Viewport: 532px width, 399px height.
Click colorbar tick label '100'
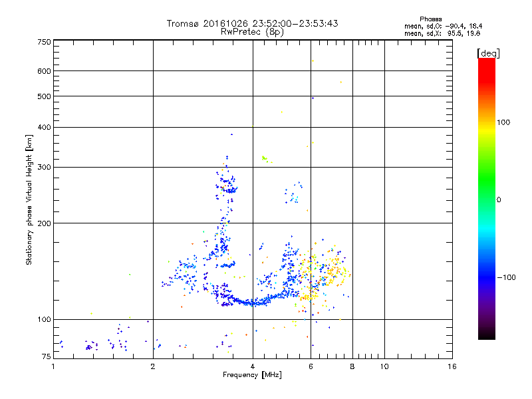[x=503, y=122]
